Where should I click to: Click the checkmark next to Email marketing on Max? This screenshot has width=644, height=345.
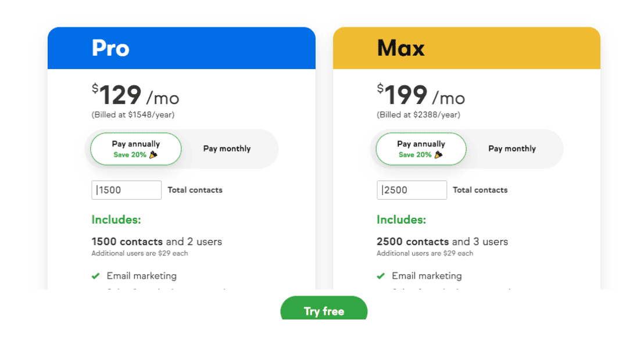click(381, 276)
